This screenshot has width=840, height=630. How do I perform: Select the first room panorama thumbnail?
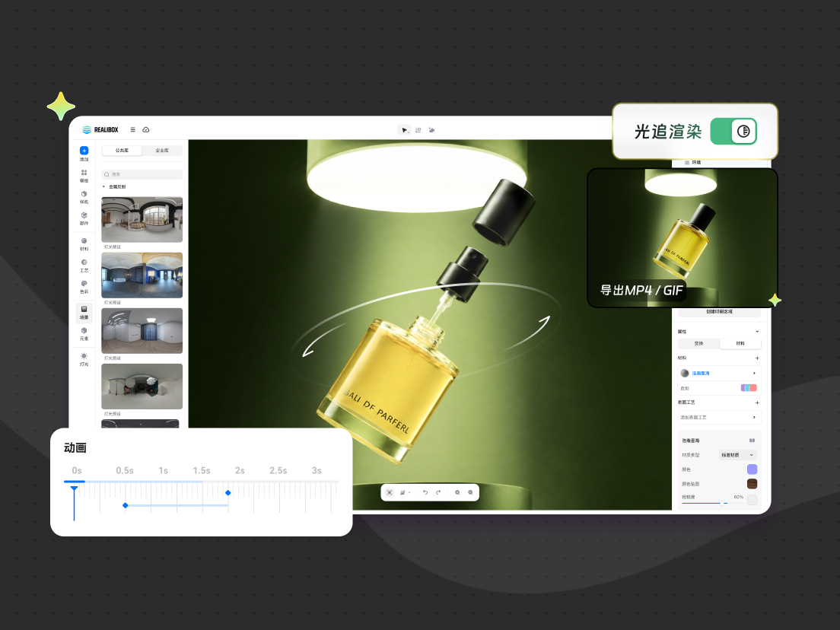coord(142,220)
